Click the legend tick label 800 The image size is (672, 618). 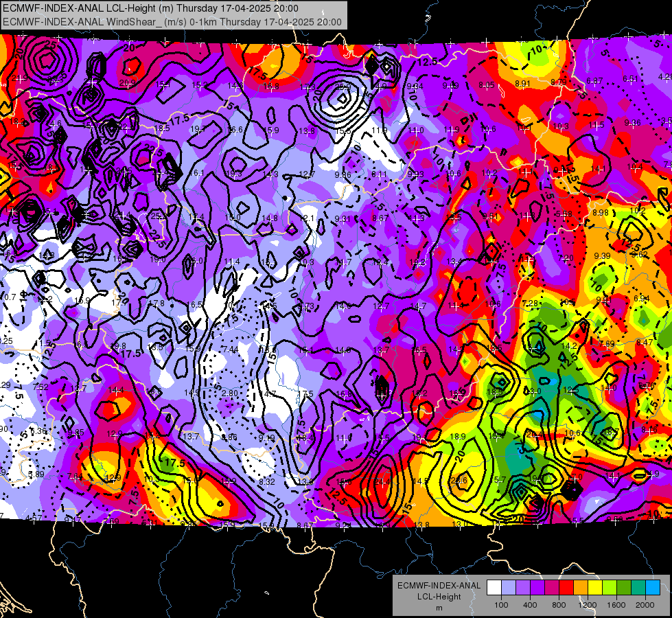click(x=559, y=605)
